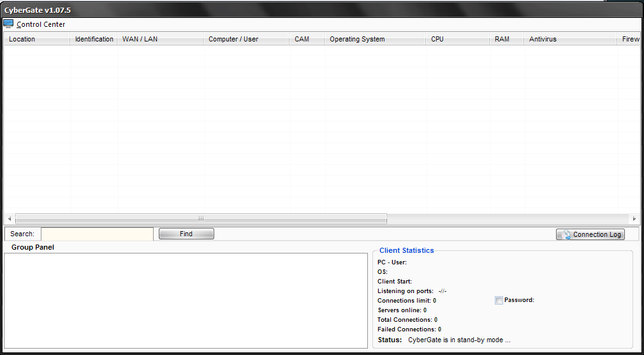This screenshot has height=355, width=644.
Task: Click the "Servers online: 0" text
Action: (402, 310)
